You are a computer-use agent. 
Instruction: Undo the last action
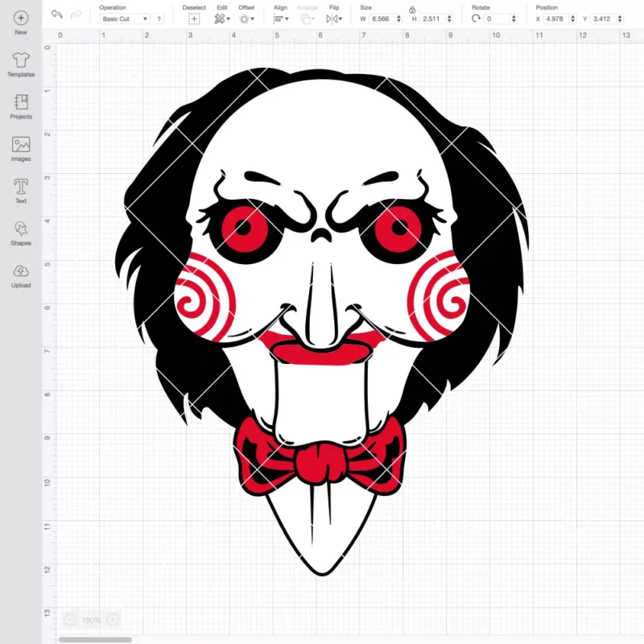click(56, 14)
